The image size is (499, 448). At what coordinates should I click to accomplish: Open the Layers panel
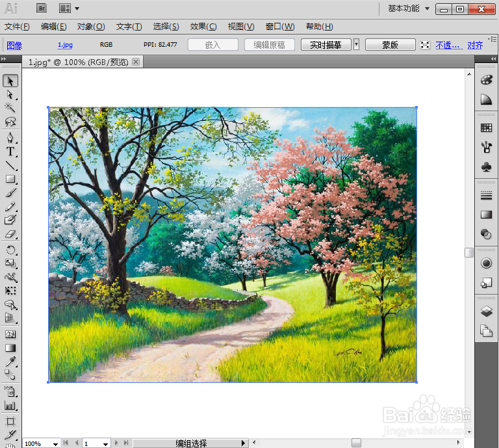(x=486, y=311)
